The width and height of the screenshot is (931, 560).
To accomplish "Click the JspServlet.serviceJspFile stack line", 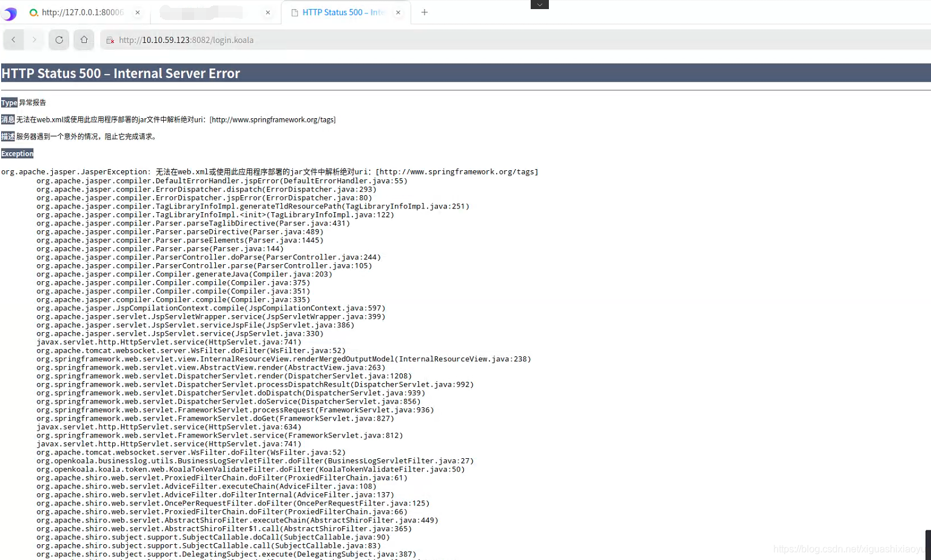I will click(x=195, y=325).
